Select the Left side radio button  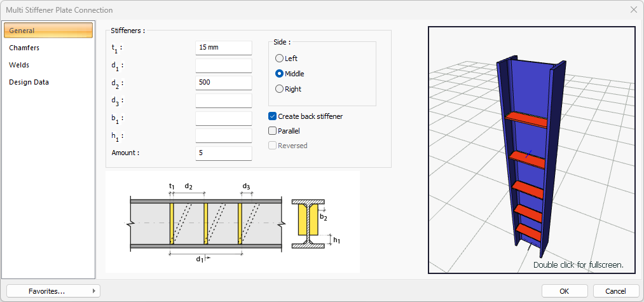point(279,58)
